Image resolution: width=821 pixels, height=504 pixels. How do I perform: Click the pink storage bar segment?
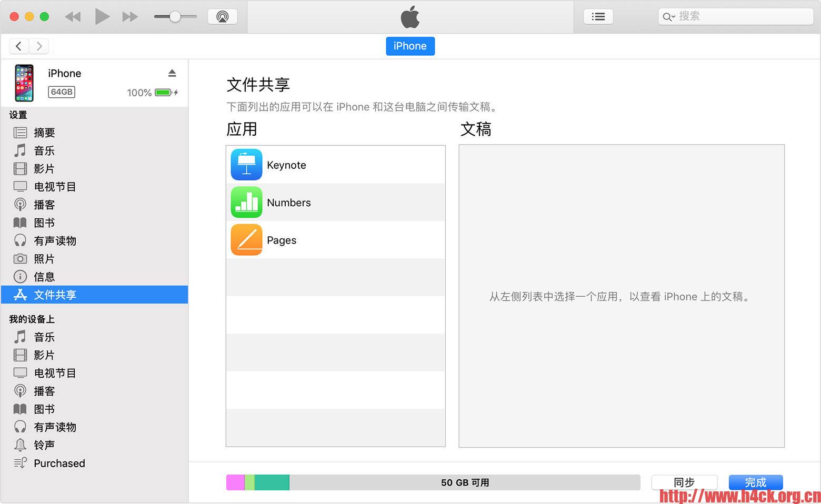235,482
